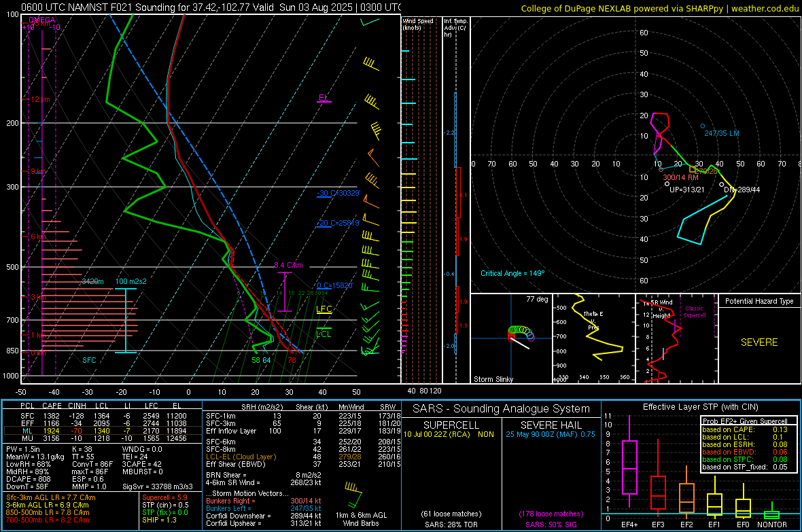The height and width of the screenshot is (532, 802).
Task: Click the '25 May 90 00Z (MAF)' hail analog
Action: (x=542, y=434)
